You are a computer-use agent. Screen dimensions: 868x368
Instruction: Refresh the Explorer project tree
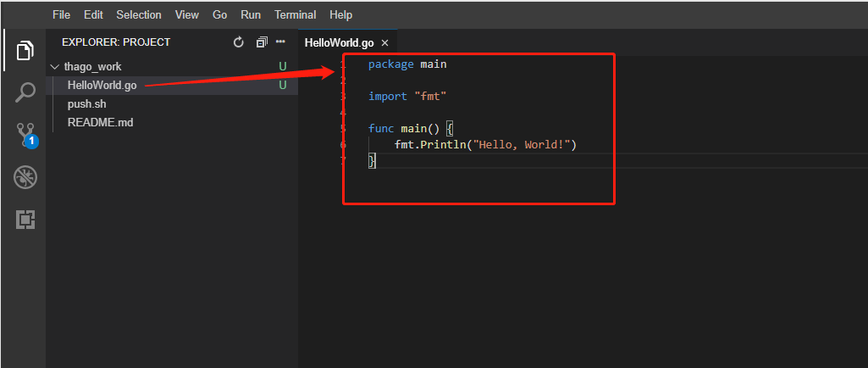pos(239,42)
